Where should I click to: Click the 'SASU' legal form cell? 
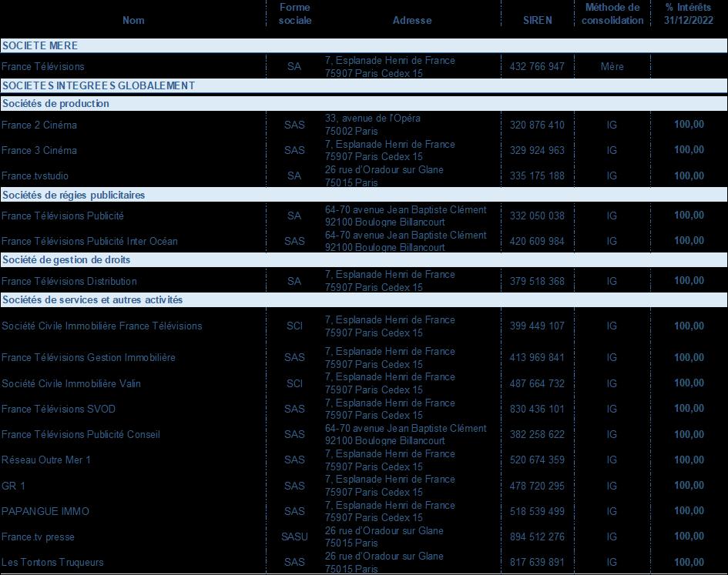pos(294,537)
